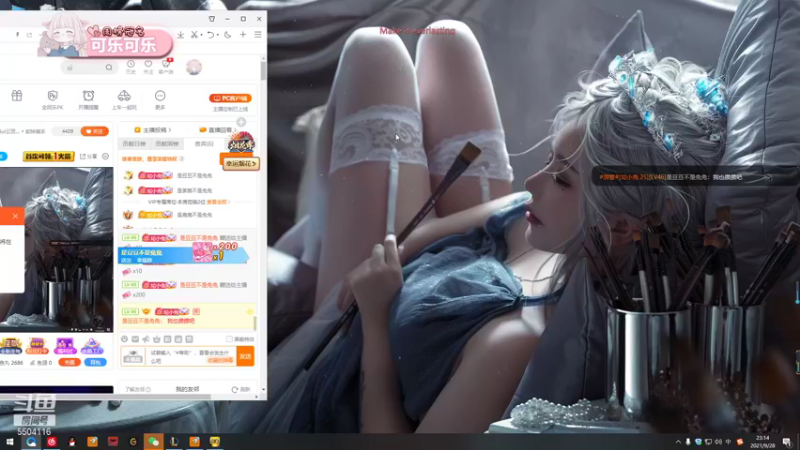Open the yellow first-charge promo banner
This screenshot has width=800, height=450.
click(x=48, y=156)
